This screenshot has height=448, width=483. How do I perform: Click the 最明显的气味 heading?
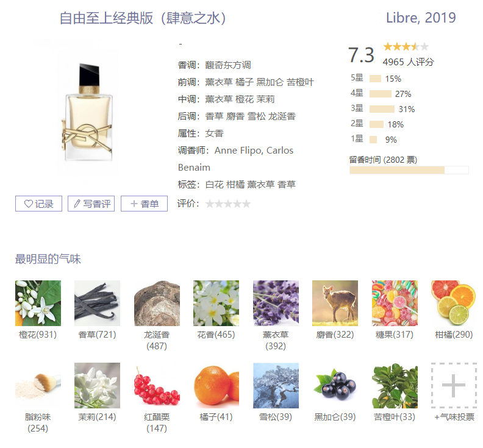[48, 259]
